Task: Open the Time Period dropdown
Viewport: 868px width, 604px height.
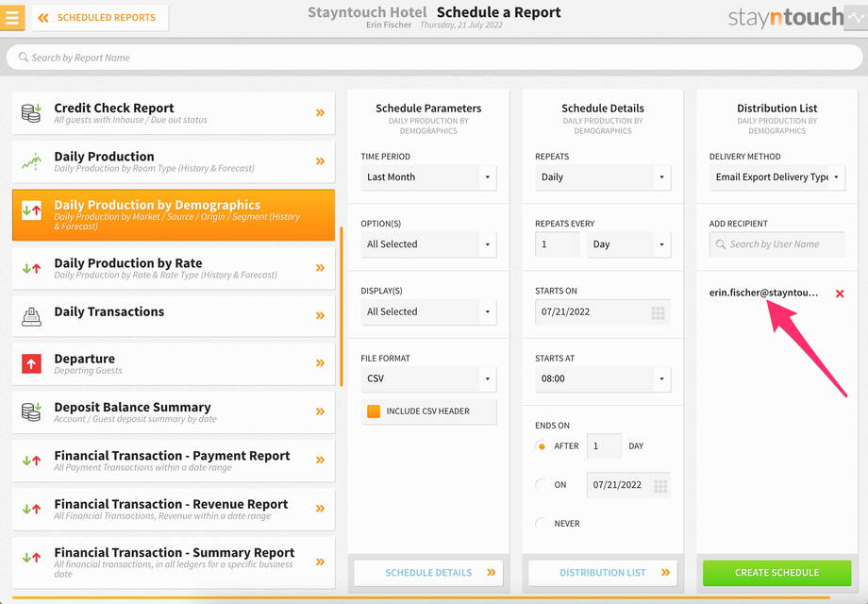Action: [428, 177]
